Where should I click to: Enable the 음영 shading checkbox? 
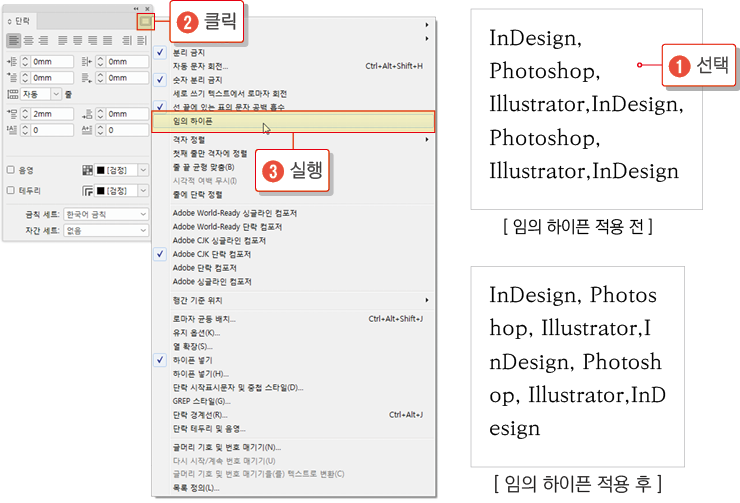click(11, 170)
